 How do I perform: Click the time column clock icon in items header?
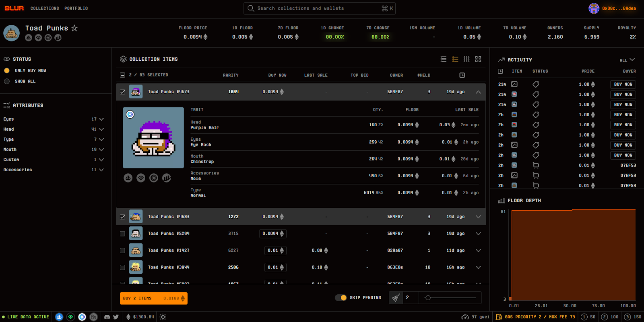click(462, 75)
